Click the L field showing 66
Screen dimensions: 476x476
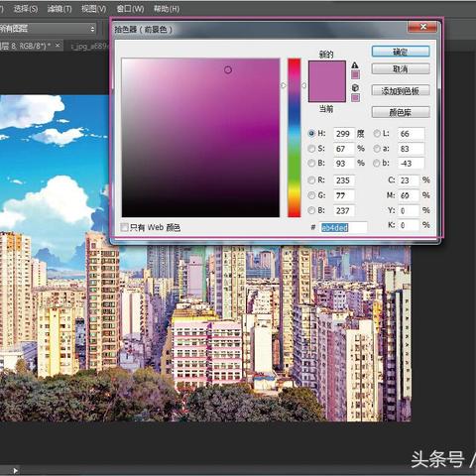[411, 134]
